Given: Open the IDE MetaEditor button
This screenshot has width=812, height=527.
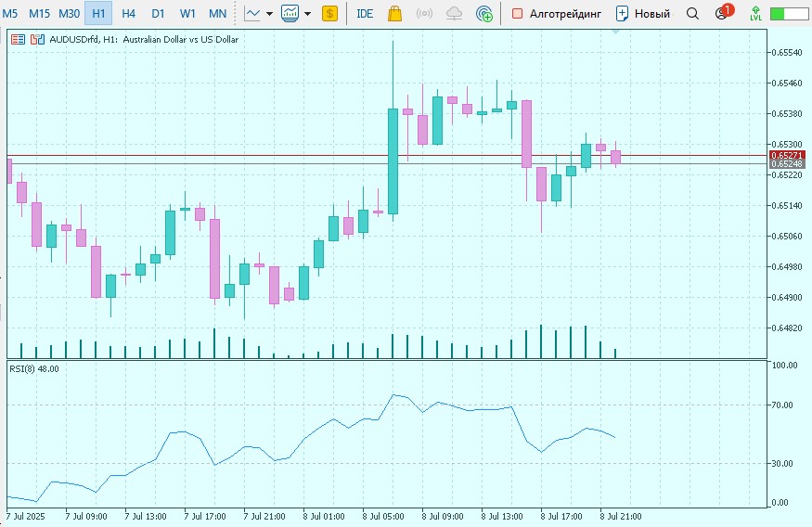Looking at the screenshot, I should [x=365, y=14].
